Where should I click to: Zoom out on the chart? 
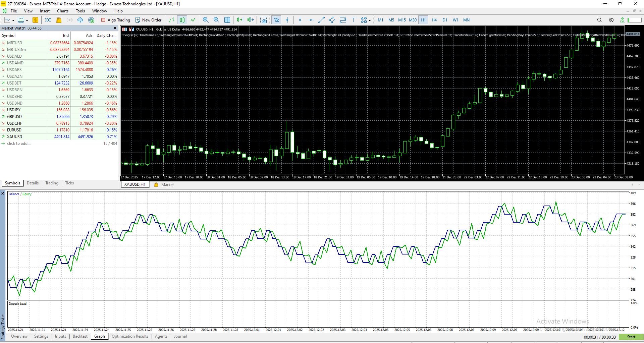216,20
